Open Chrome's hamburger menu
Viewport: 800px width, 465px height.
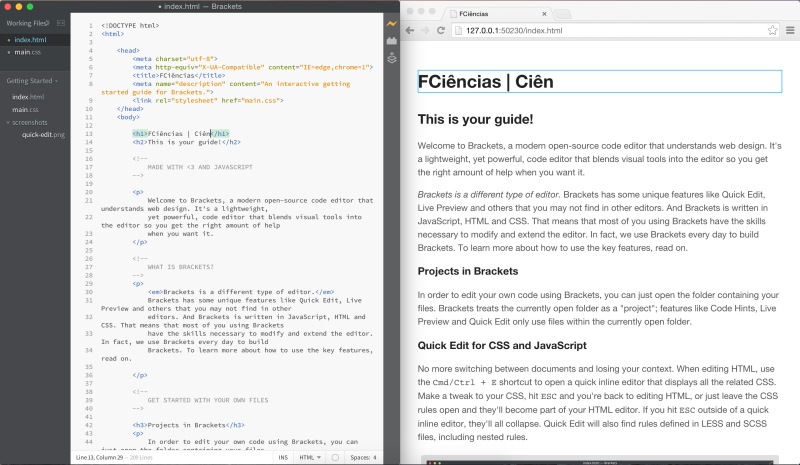790,30
